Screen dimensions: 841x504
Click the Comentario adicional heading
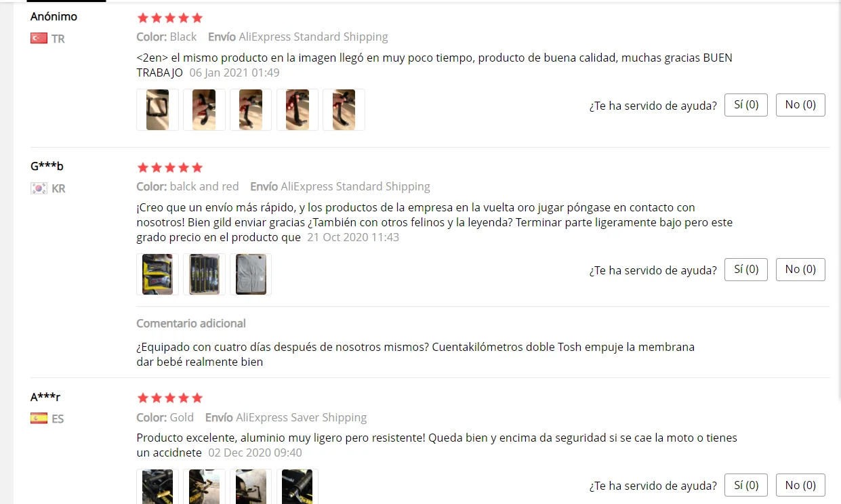coord(191,323)
